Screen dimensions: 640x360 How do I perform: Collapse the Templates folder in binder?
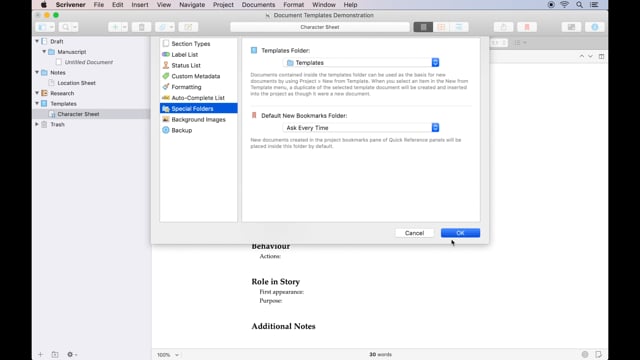pos(37,103)
